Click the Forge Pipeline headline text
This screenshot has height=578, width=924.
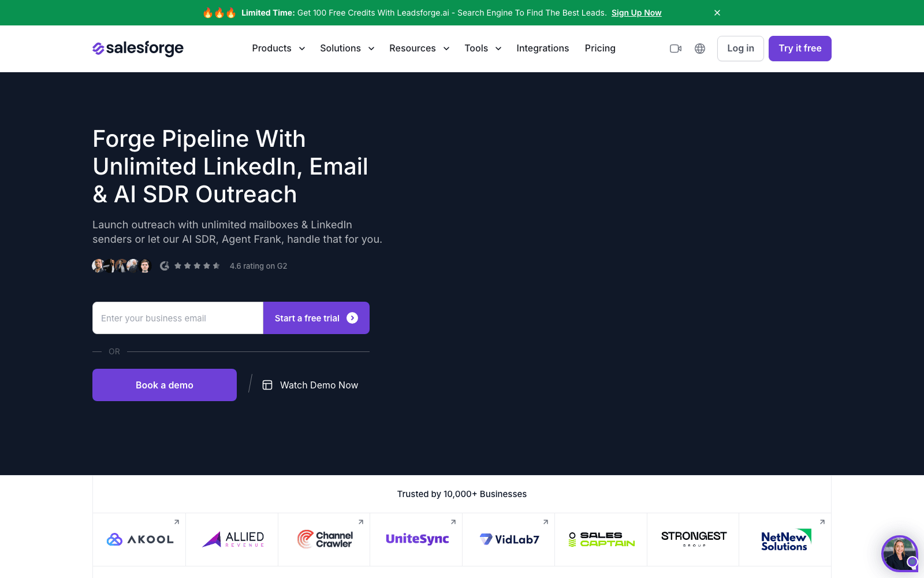pyautogui.click(x=230, y=166)
